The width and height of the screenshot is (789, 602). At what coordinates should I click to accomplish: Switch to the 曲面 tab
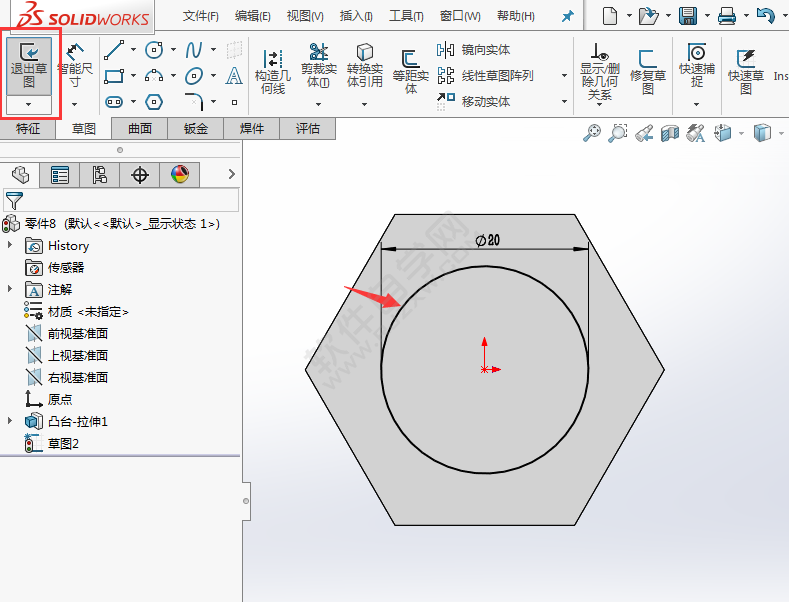click(140, 129)
